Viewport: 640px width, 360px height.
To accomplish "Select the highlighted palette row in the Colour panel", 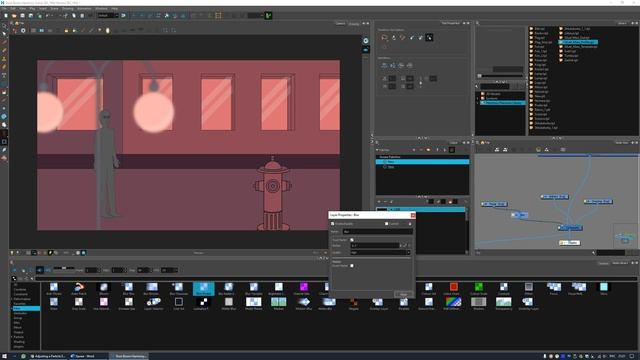I will coord(422,162).
